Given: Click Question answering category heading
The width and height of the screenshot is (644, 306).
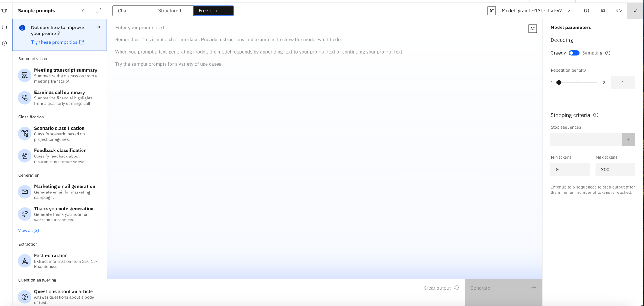Looking at the screenshot, I should 37,280.
